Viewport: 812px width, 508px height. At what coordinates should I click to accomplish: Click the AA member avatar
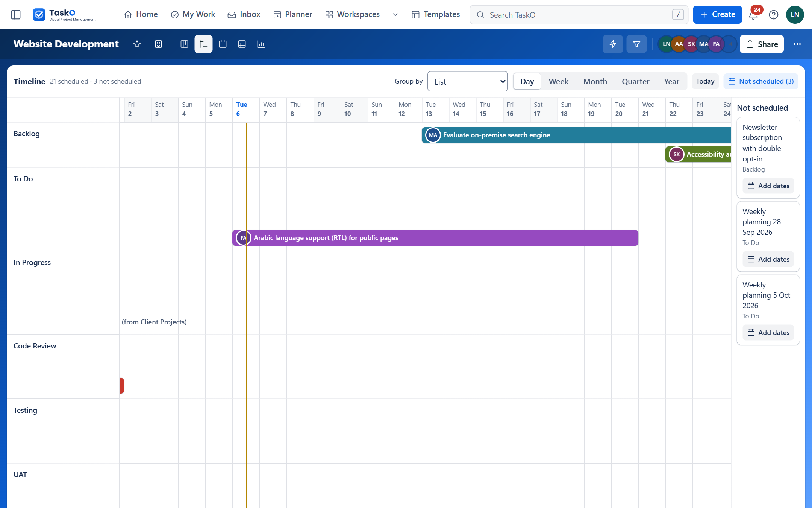click(x=679, y=44)
